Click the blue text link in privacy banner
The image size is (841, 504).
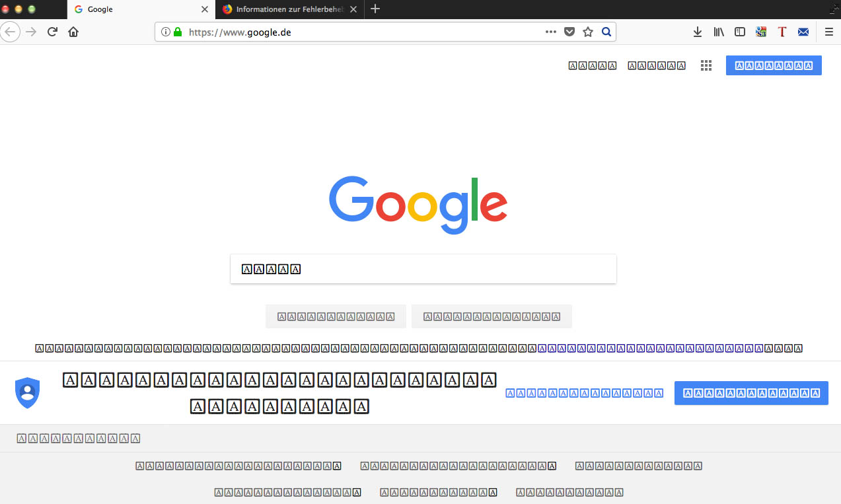click(x=585, y=393)
